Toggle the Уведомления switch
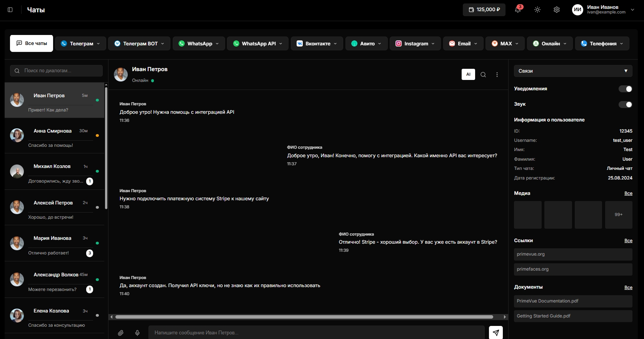 (x=625, y=89)
